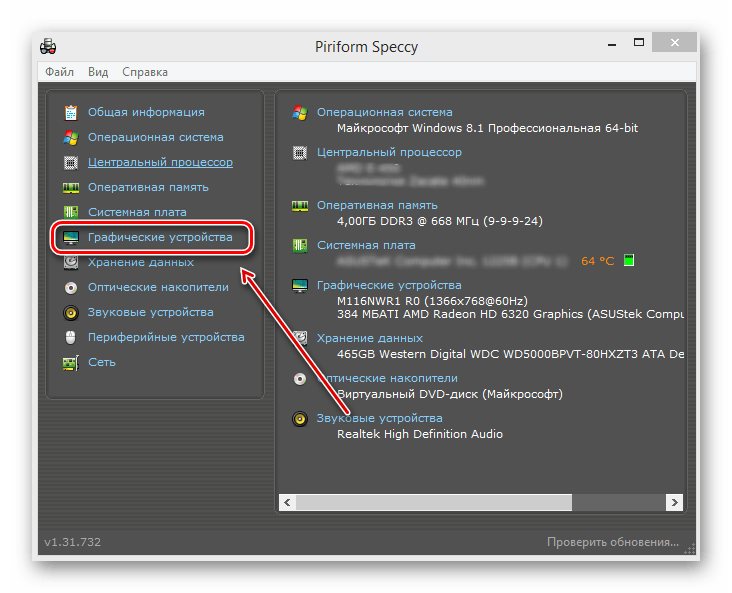Image resolution: width=732 pixels, height=593 pixels.
Task: Click the AMD Radeon HD 6320 Graphics line
Action: tap(510, 314)
